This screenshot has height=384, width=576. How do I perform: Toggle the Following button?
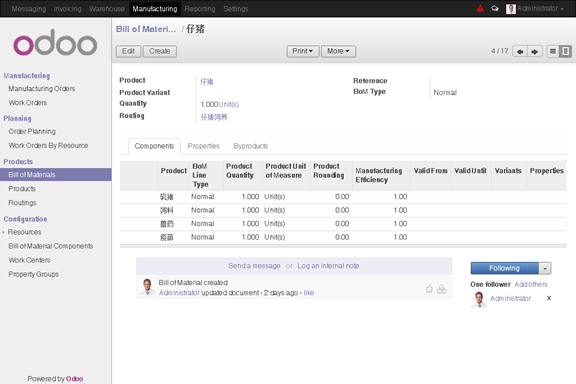[x=505, y=268]
